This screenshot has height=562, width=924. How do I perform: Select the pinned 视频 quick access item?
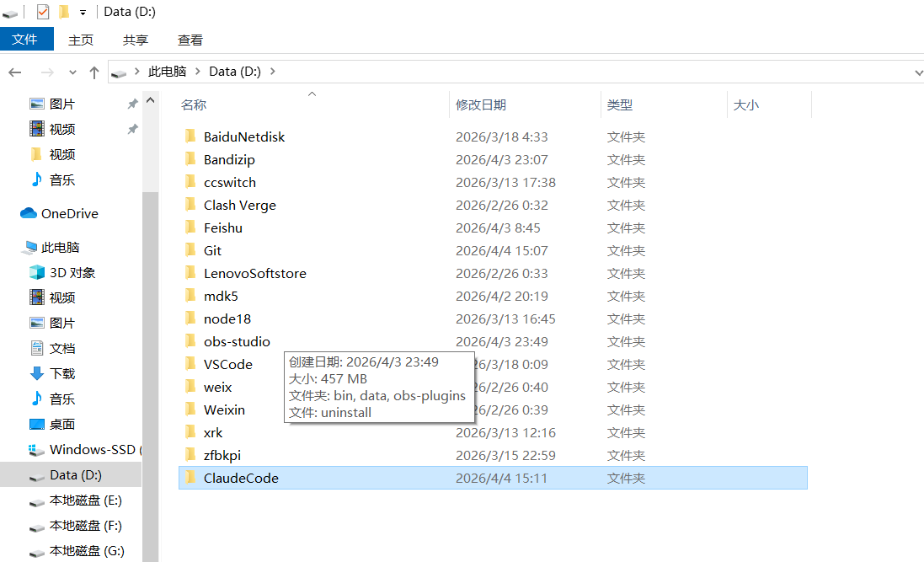click(62, 129)
